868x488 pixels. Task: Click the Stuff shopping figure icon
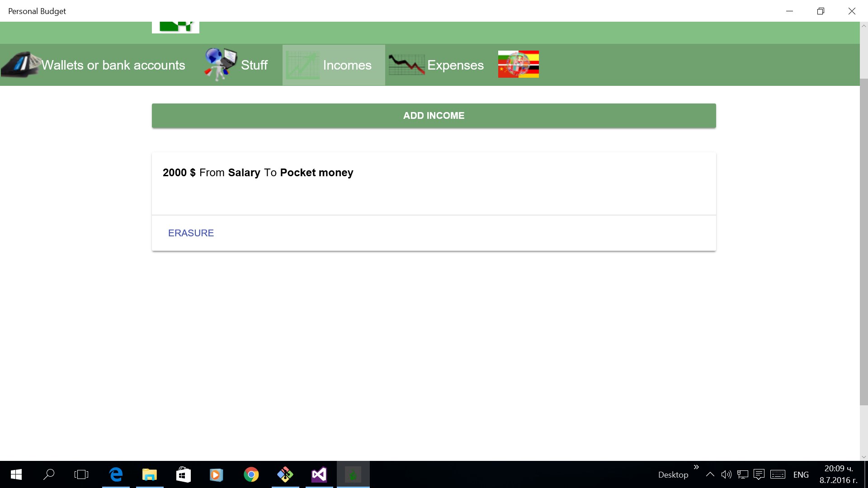click(220, 65)
